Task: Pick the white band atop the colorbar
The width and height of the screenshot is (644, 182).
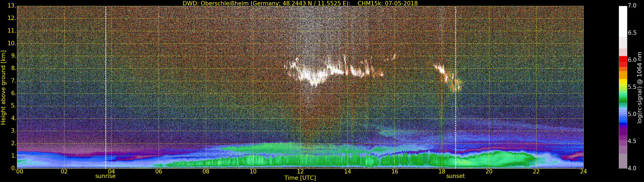Action: tap(623, 21)
